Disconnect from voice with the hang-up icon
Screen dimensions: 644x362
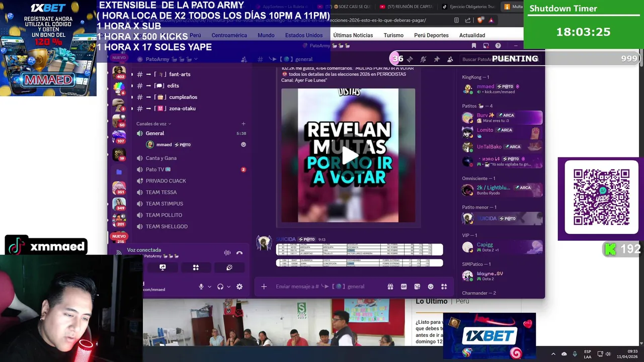pyautogui.click(x=239, y=253)
